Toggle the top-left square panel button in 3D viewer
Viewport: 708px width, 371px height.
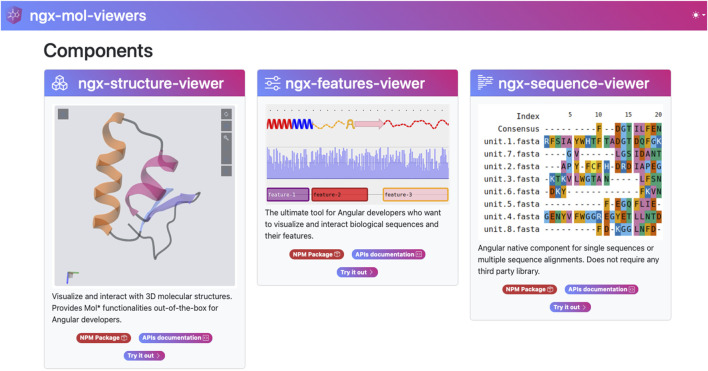pos(63,114)
